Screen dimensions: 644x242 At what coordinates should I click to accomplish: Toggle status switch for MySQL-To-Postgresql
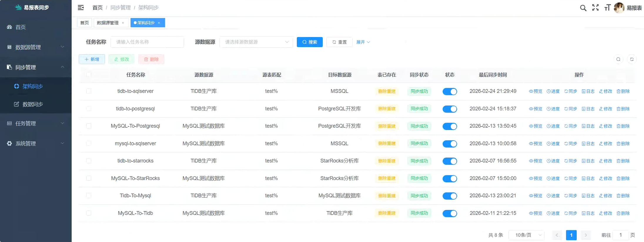(450, 126)
